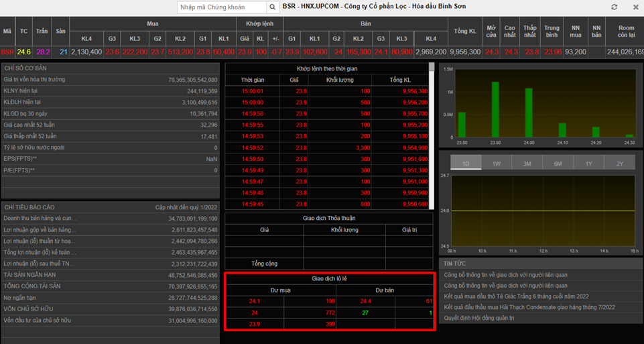Switch chart to 1W timeframe
Viewport: 644px width, 344px height.
click(x=497, y=162)
